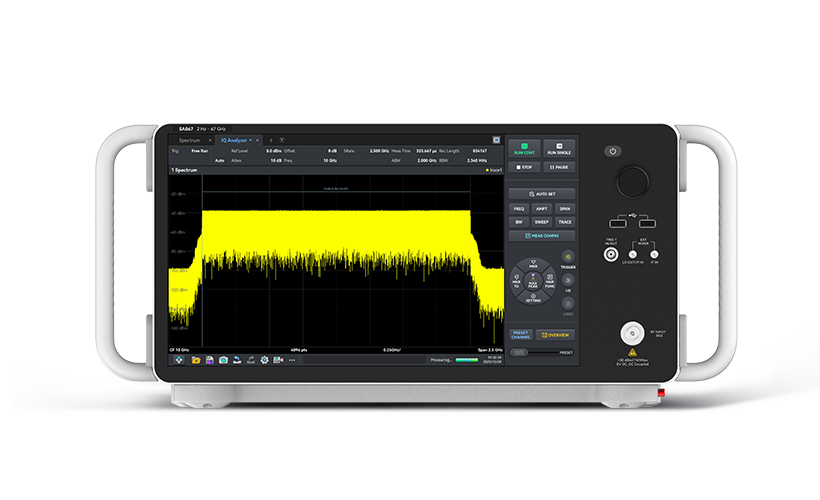Image resolution: width=820 pixels, height=500 pixels.
Task: Open the folder icon in bottom toolbar
Action: coord(196,359)
